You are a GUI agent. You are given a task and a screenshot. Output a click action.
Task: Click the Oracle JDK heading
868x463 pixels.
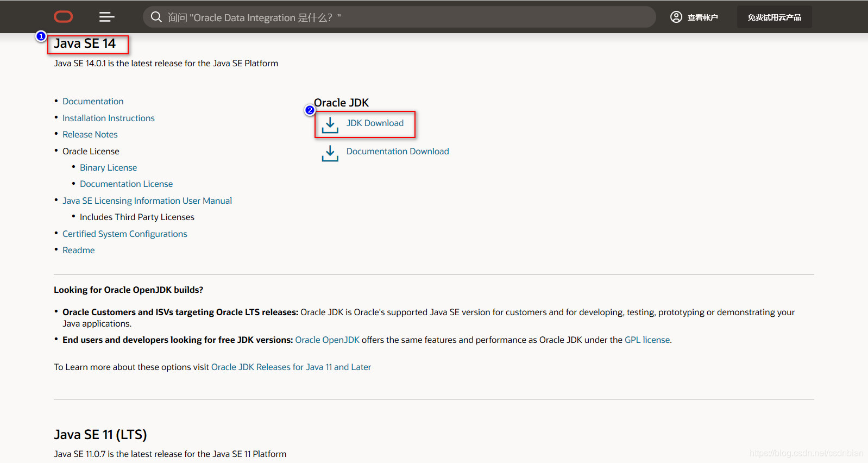[341, 103]
